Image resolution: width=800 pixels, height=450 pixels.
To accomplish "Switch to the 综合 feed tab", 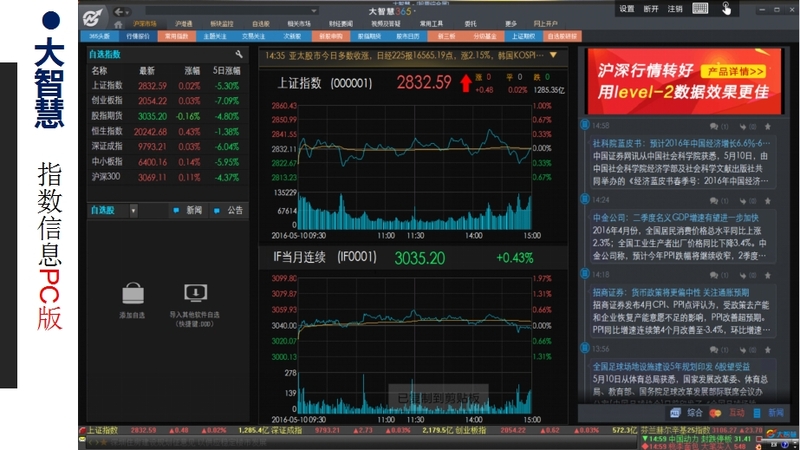I will (686, 413).
